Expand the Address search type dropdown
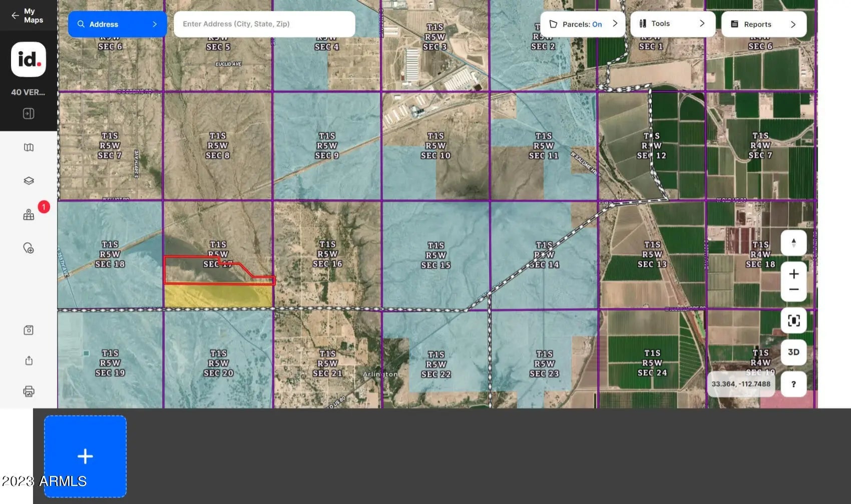 (117, 24)
